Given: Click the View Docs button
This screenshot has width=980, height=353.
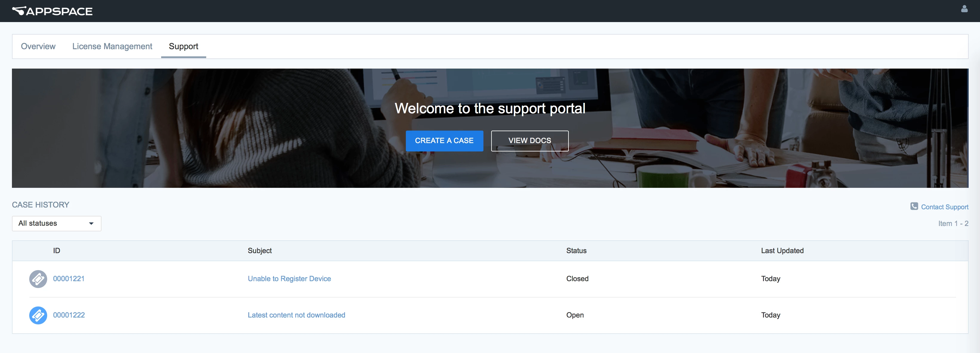Looking at the screenshot, I should pos(530,141).
